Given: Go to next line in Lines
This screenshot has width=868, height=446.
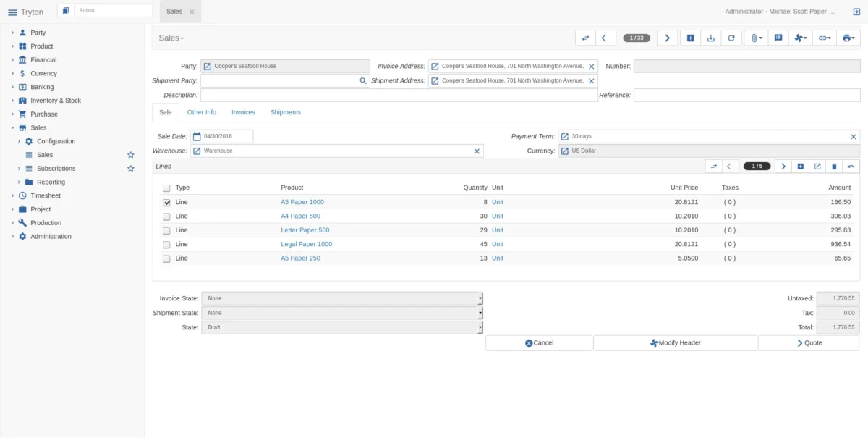Looking at the screenshot, I should pos(783,167).
